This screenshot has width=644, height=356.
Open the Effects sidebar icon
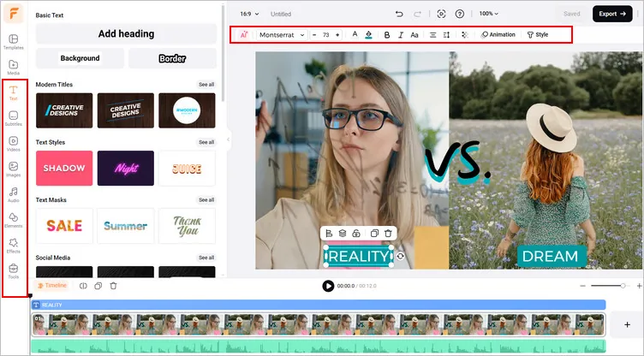(x=13, y=246)
